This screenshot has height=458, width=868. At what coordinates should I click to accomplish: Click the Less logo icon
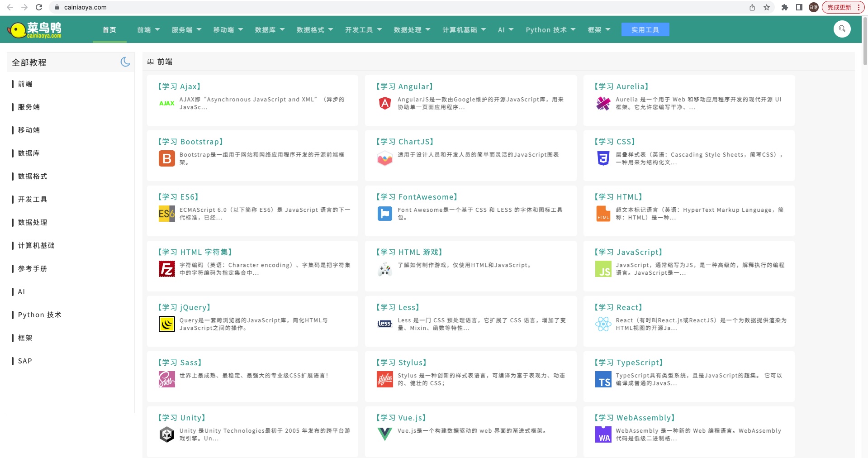tap(385, 324)
